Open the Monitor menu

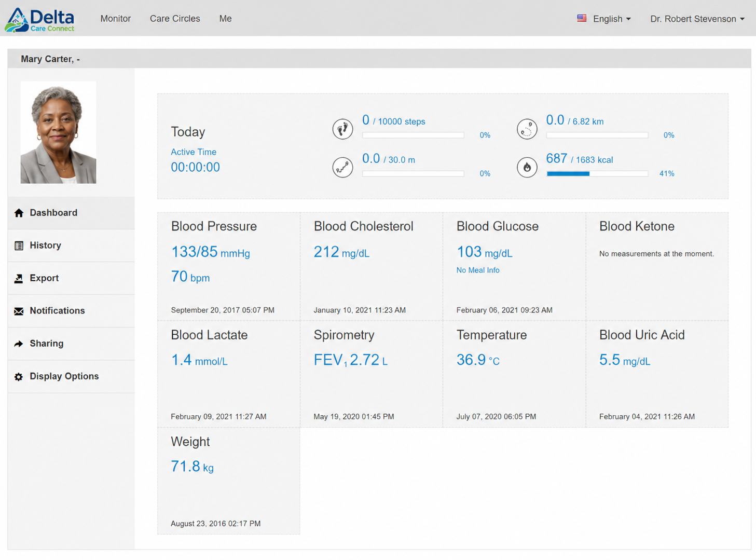(116, 18)
